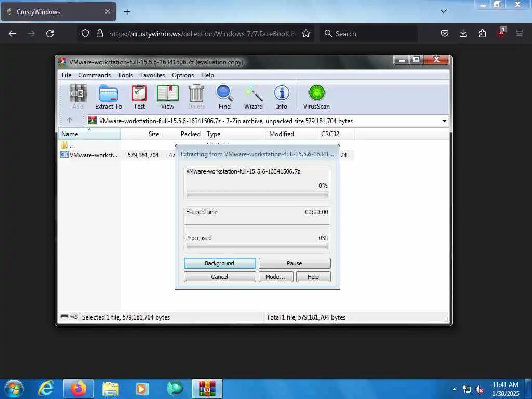Screen dimensions: 532x399
Task: Expand the archive path dropdown arrow
Action: 444,121
